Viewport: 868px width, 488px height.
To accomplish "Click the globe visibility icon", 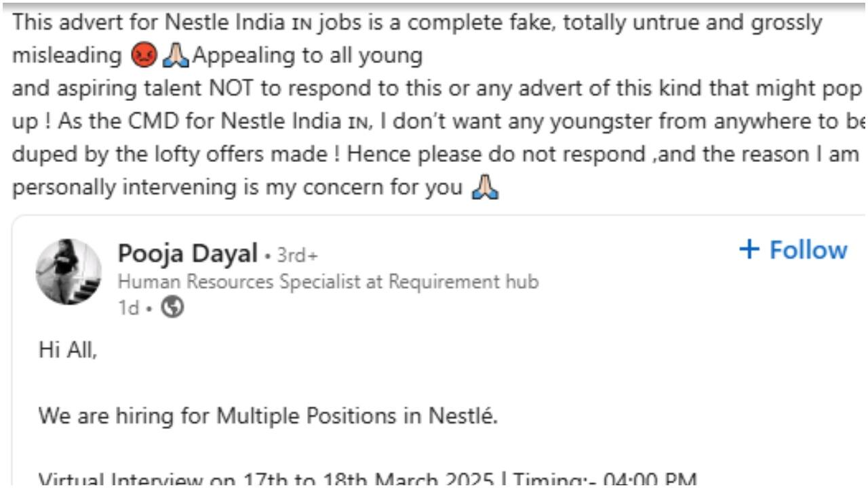I will (x=173, y=308).
